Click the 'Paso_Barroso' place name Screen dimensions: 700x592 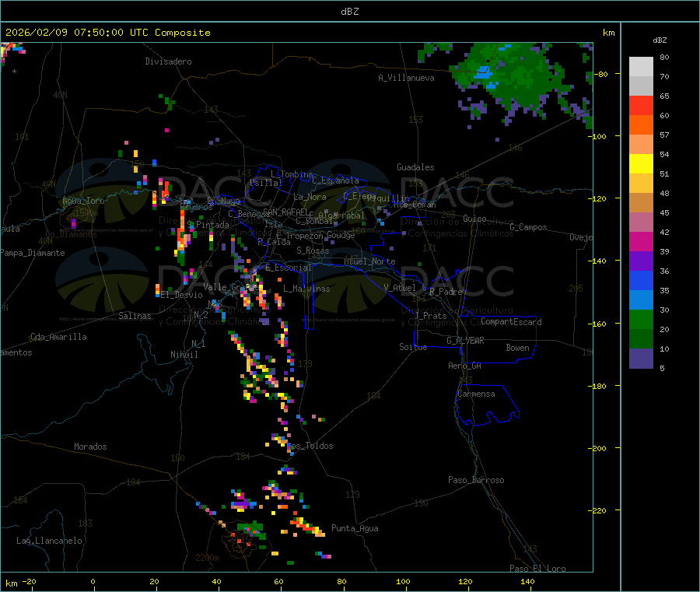[476, 480]
